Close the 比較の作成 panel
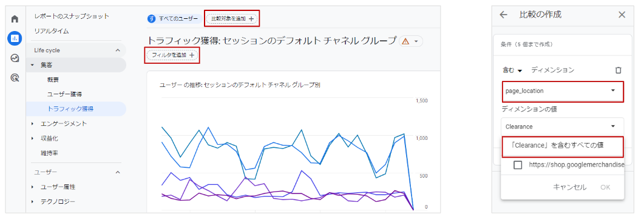Image resolution: width=644 pixels, height=219 pixels. (622, 15)
